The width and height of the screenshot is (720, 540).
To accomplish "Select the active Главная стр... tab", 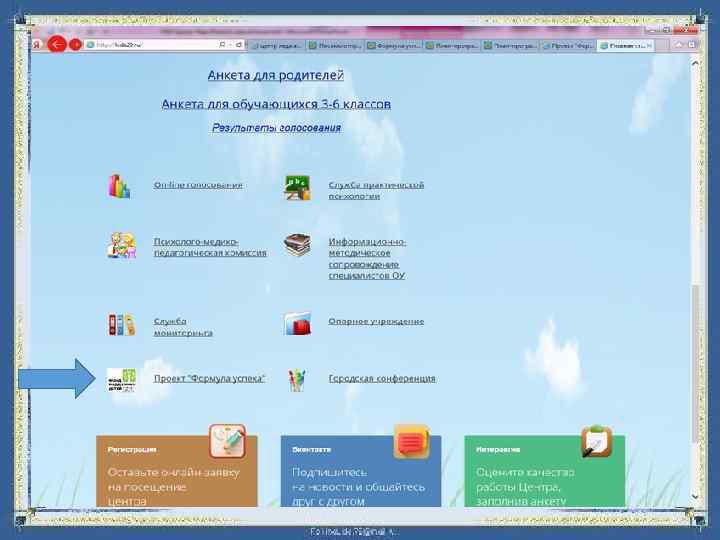I will click(625, 45).
